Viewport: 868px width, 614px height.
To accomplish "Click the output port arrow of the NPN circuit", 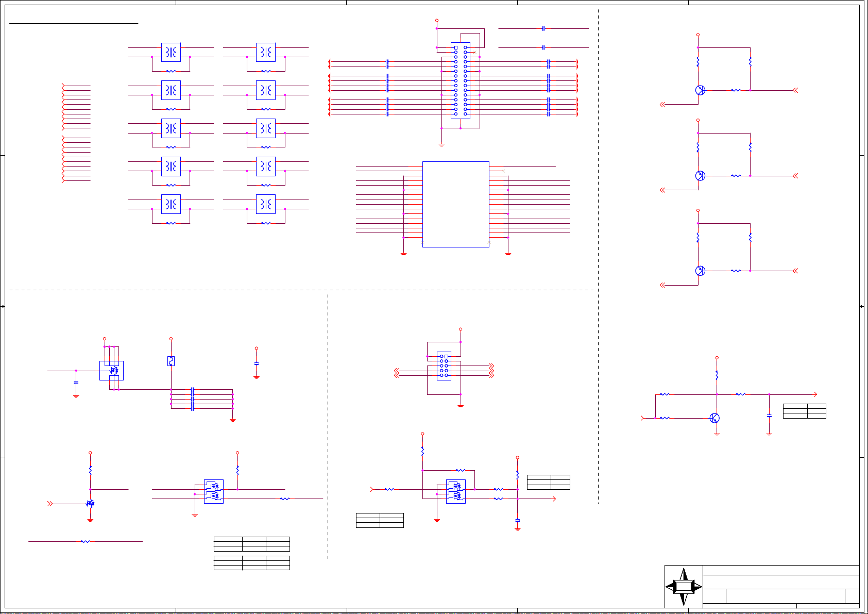I will tap(815, 394).
